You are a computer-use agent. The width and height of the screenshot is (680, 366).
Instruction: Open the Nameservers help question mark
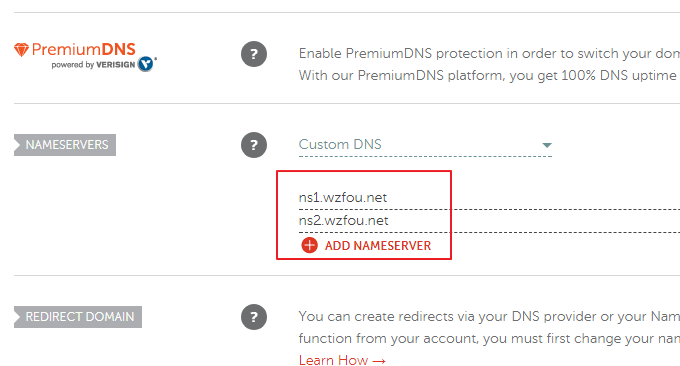(254, 145)
